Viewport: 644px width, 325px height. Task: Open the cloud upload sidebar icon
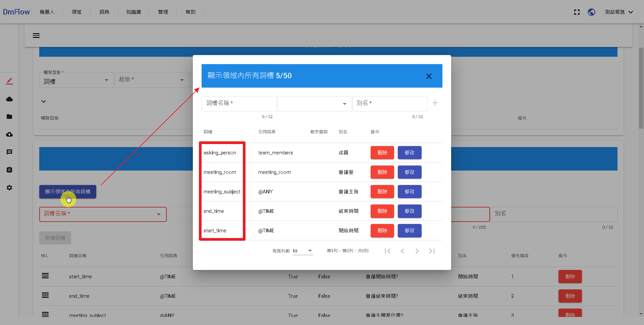tap(9, 134)
